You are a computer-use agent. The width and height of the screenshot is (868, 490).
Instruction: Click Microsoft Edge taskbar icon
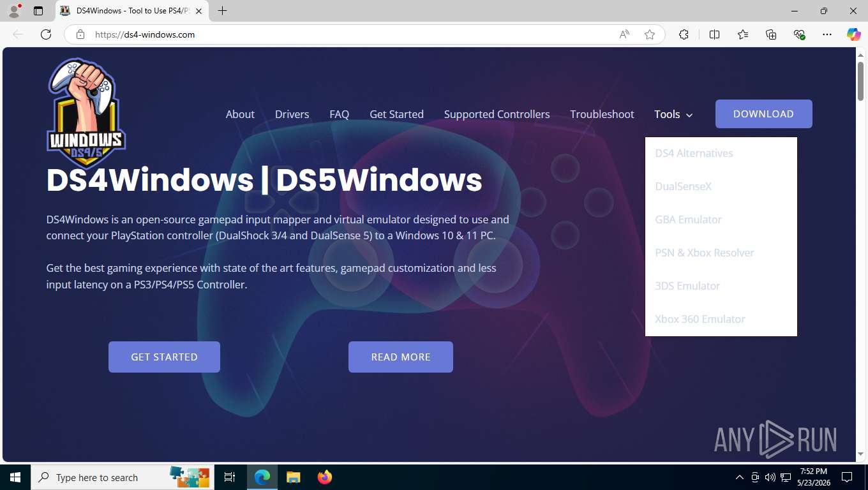point(262,477)
